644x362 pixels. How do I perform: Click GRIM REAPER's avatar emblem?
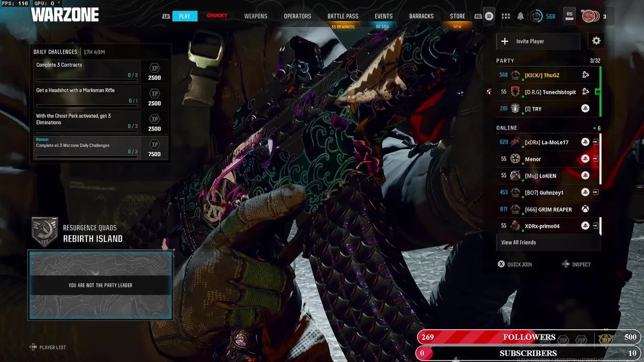(x=515, y=209)
